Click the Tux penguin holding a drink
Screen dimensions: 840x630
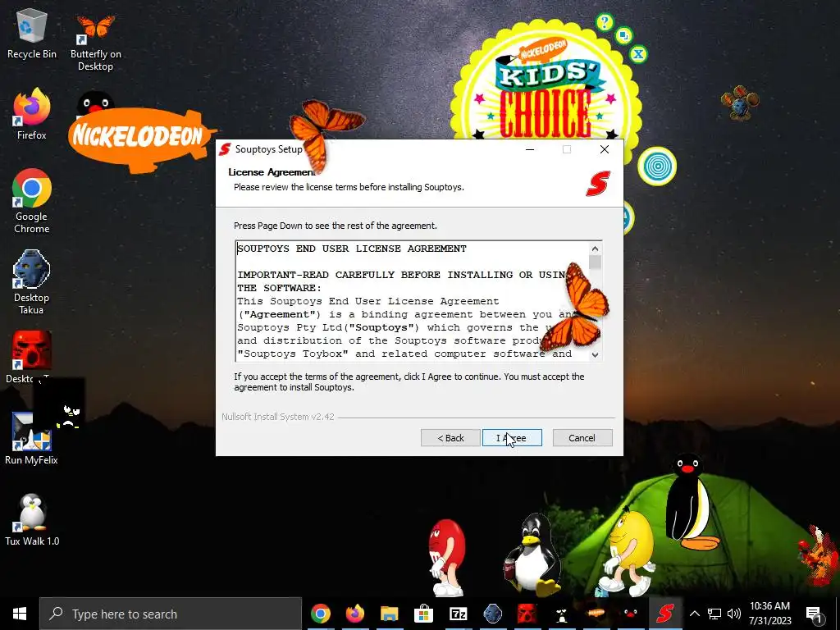533,555
